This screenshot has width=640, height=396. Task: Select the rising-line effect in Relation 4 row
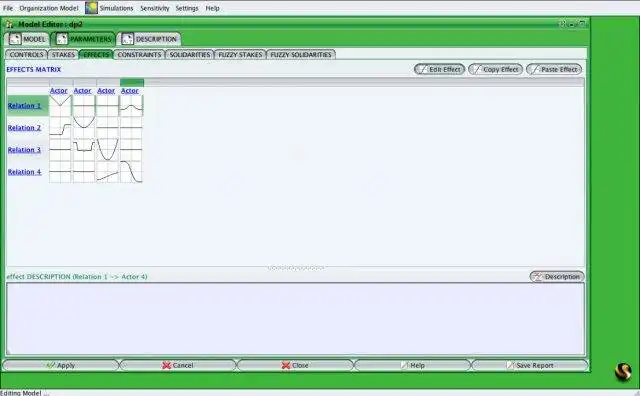(x=107, y=172)
